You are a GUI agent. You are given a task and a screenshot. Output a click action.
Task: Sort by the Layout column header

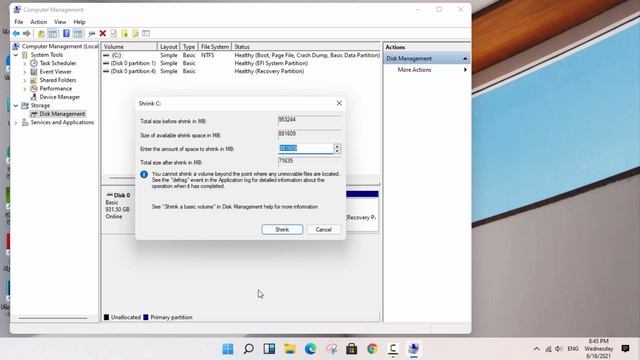tap(168, 47)
